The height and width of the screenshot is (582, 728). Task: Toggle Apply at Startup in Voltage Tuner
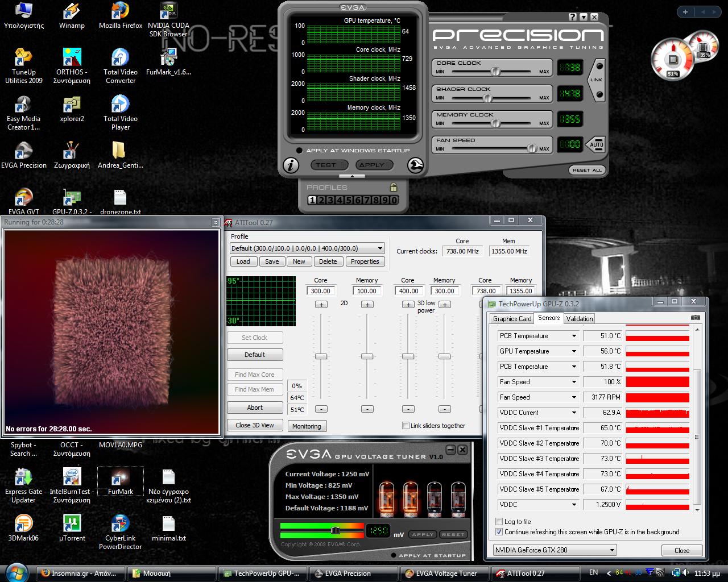coord(394,555)
